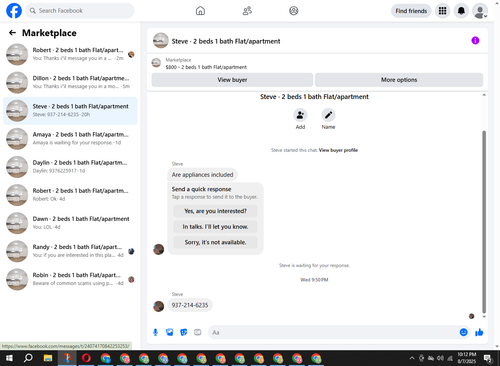500x366 pixels.
Task: Open Opera browser in taskbar
Action: point(86,358)
